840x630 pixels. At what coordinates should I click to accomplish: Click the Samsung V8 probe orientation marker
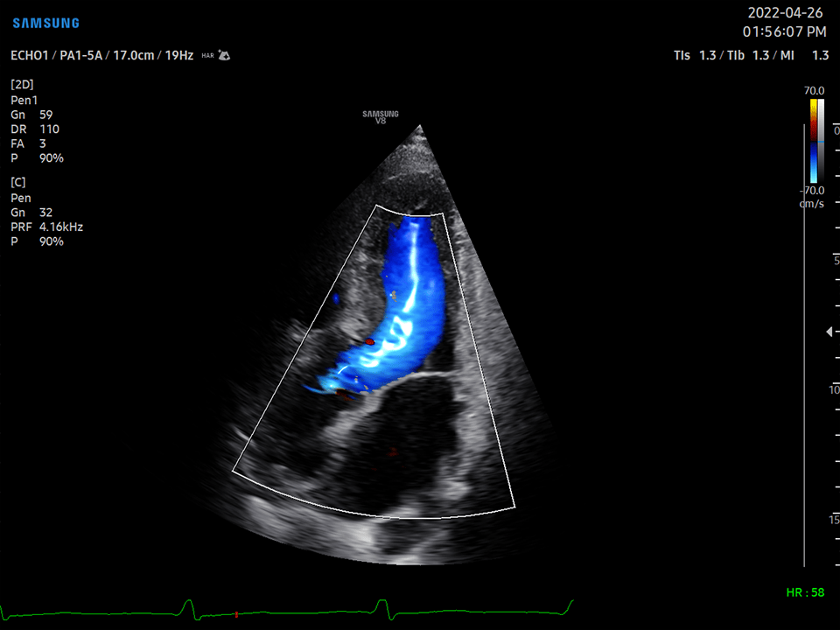click(x=381, y=117)
